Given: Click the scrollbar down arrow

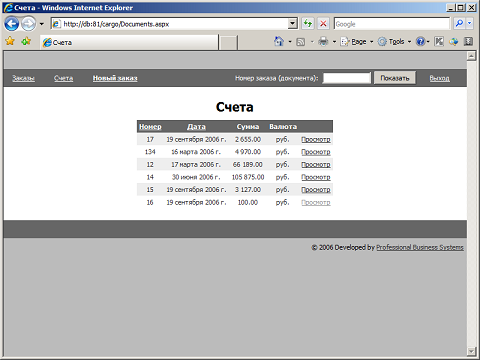Looking at the screenshot, I should coord(471,351).
